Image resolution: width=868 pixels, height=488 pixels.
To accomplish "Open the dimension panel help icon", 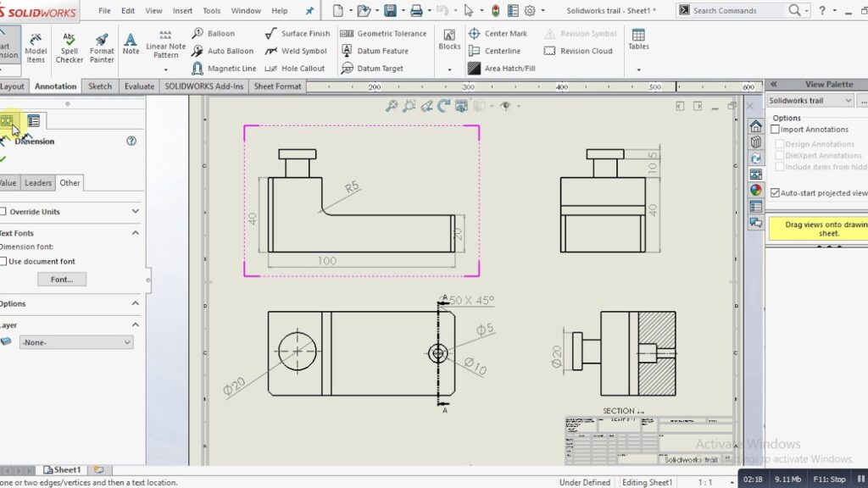I will tap(131, 141).
